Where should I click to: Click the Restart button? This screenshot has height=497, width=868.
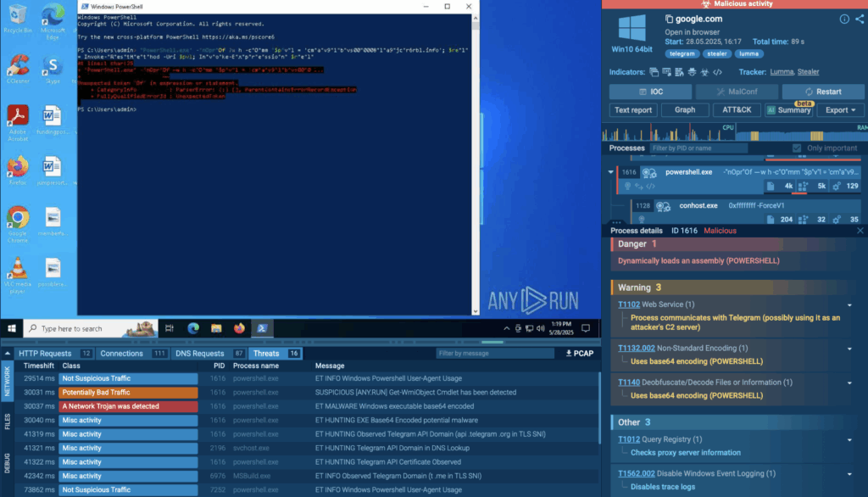click(x=823, y=92)
